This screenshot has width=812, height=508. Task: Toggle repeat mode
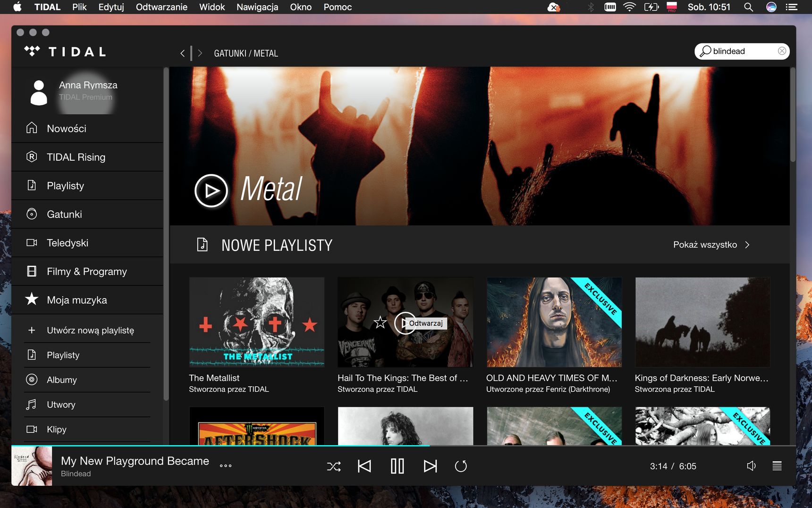click(461, 466)
